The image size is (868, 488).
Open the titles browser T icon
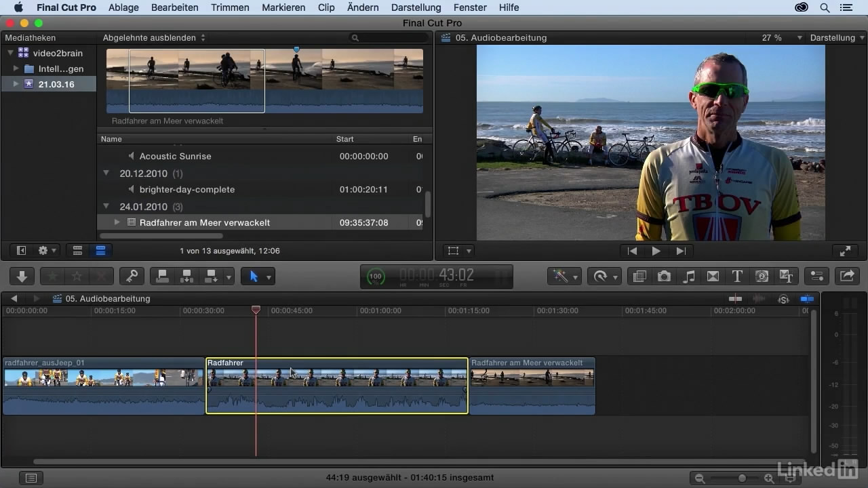point(737,277)
